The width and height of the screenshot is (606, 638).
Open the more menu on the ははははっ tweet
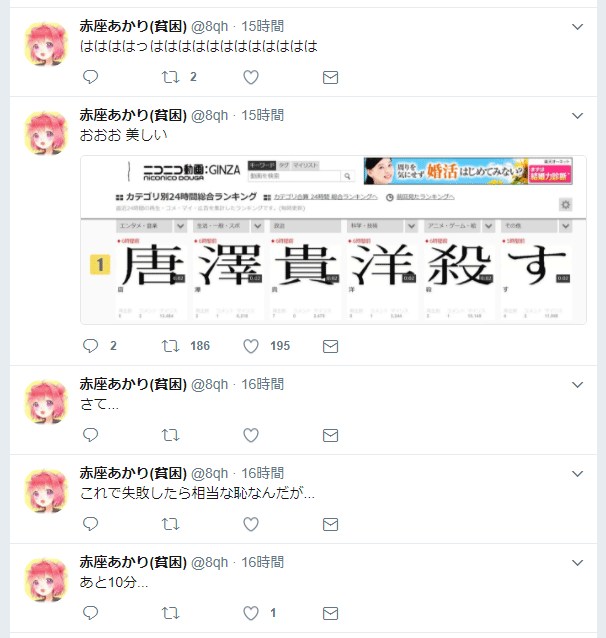578,27
